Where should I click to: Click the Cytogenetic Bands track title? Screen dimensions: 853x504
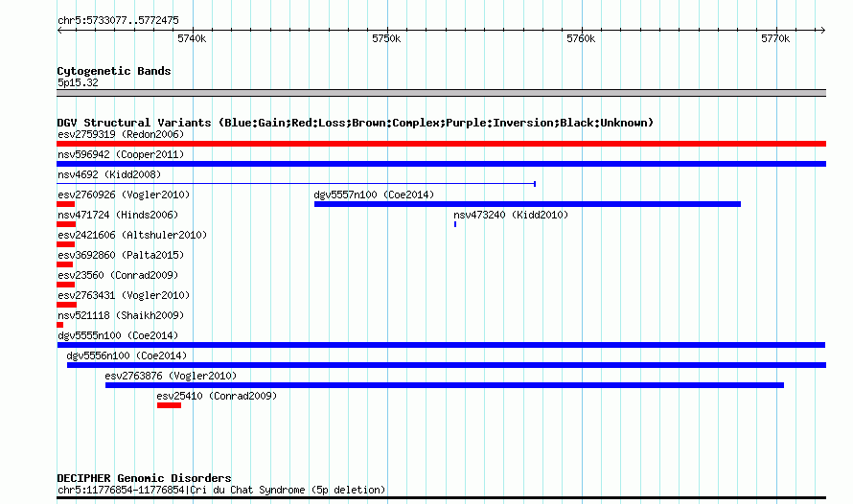(114, 71)
